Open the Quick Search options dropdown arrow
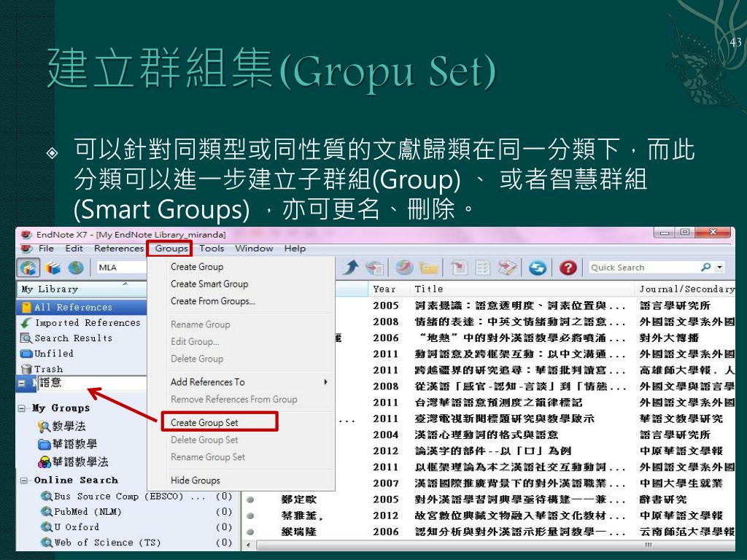The width and height of the screenshot is (747, 560). tap(719, 267)
